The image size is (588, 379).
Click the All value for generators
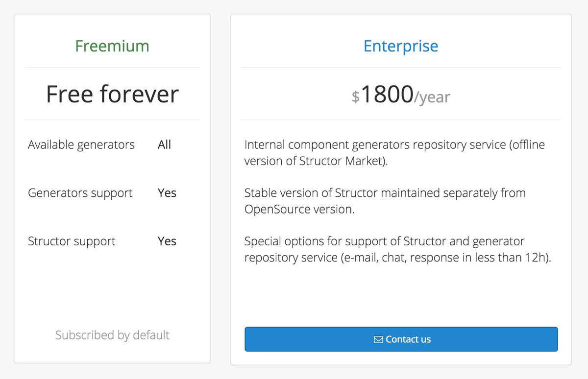click(x=164, y=144)
